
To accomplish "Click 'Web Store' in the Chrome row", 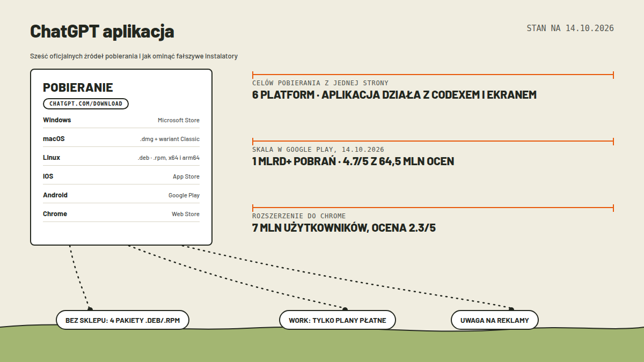I will 186,214.
